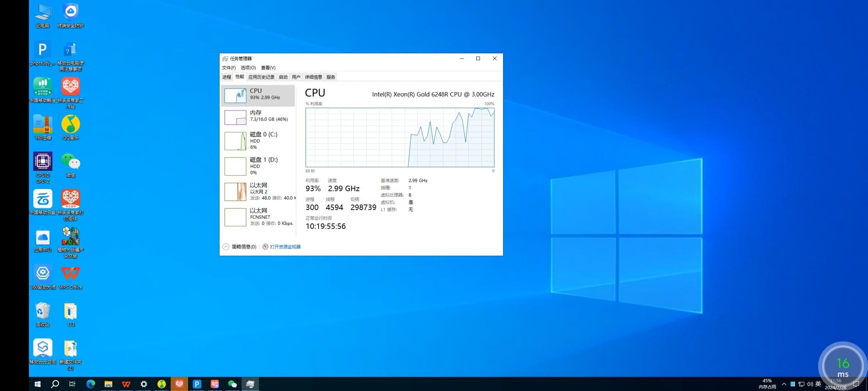868x391 pixels.
Task: Open the 123 folder icon
Action: click(x=71, y=314)
